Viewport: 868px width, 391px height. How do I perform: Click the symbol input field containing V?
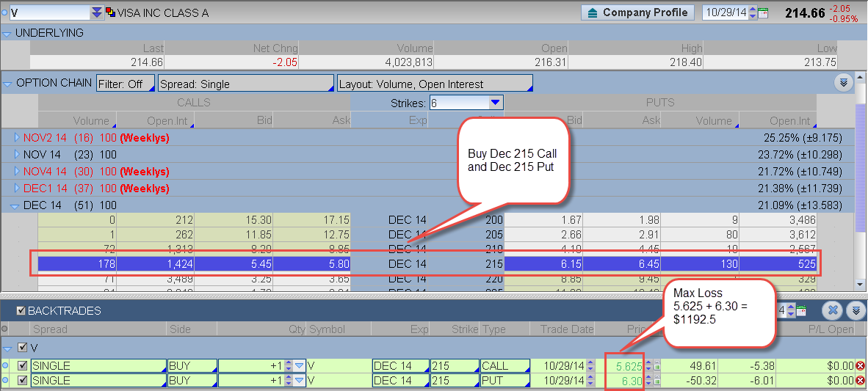coord(48,12)
